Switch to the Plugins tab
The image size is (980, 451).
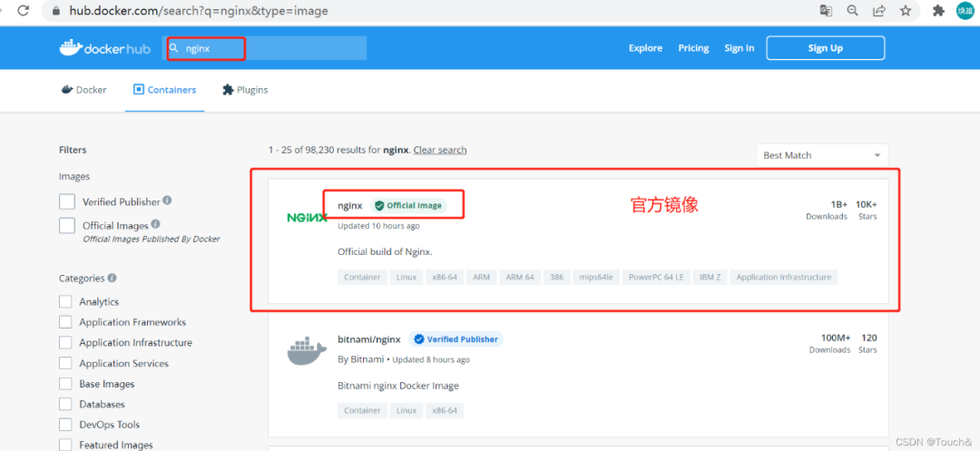(245, 90)
